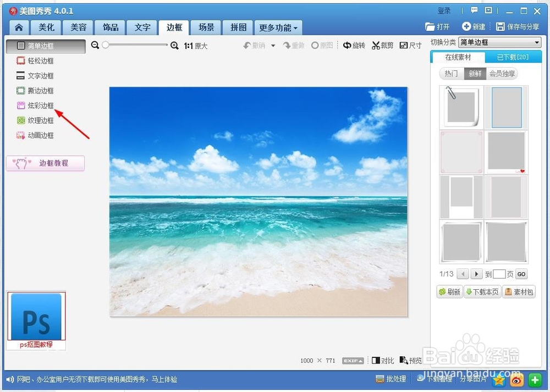Select 文字边框 border type
The width and height of the screenshot is (550, 392).
(35, 76)
